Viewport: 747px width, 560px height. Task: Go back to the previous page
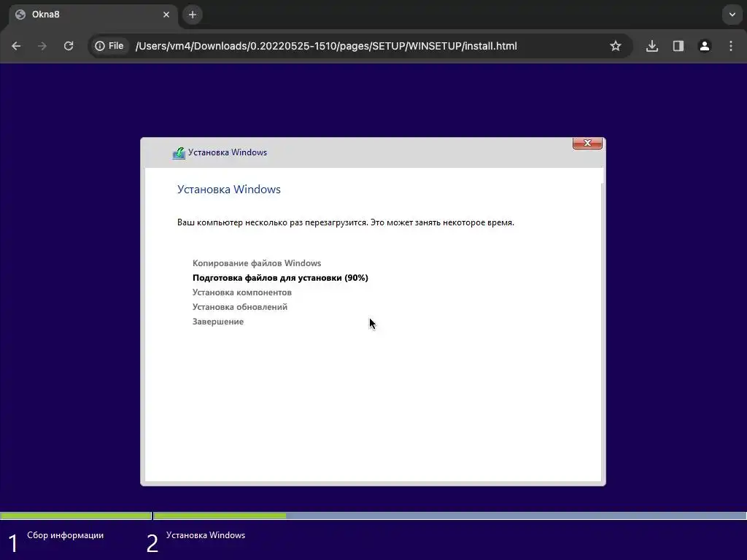pyautogui.click(x=16, y=46)
